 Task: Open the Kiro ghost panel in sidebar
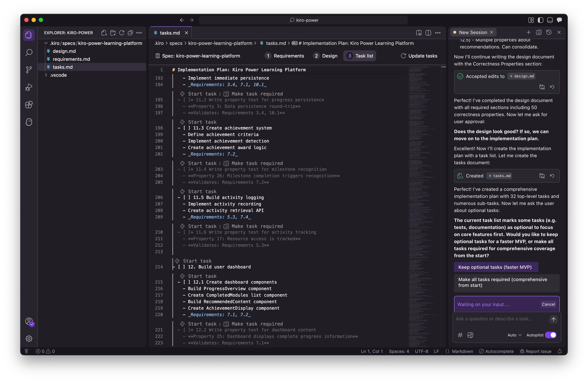pos(29,122)
